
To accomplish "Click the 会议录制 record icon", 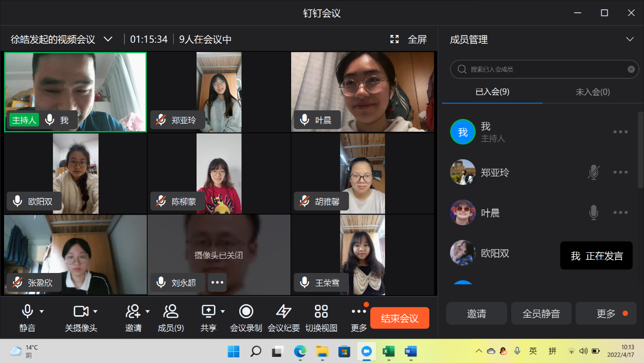I will tap(246, 312).
